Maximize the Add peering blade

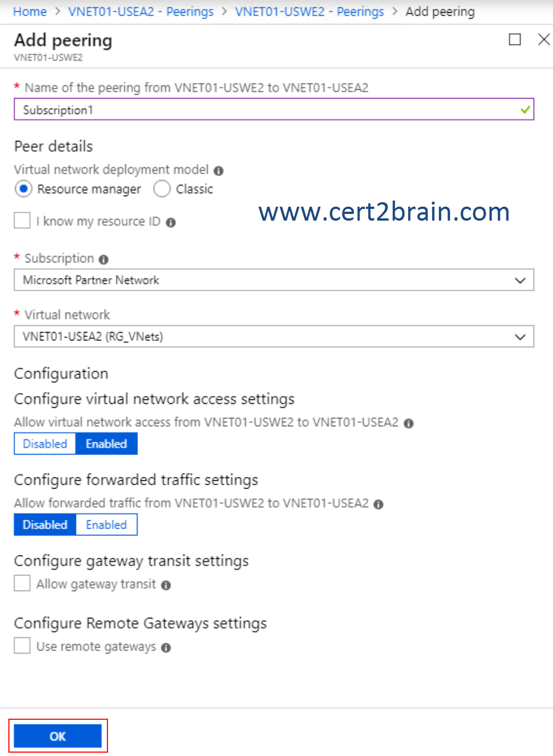[x=515, y=40]
